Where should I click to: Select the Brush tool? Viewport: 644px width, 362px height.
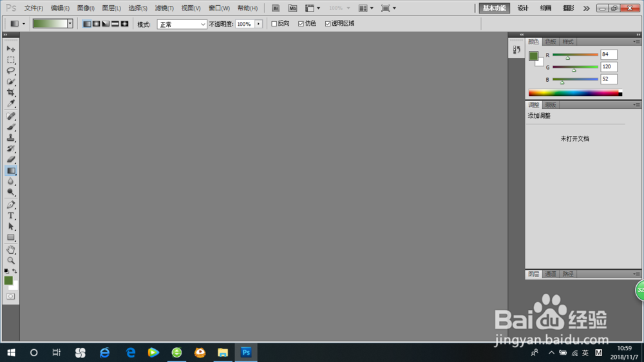[x=11, y=127]
